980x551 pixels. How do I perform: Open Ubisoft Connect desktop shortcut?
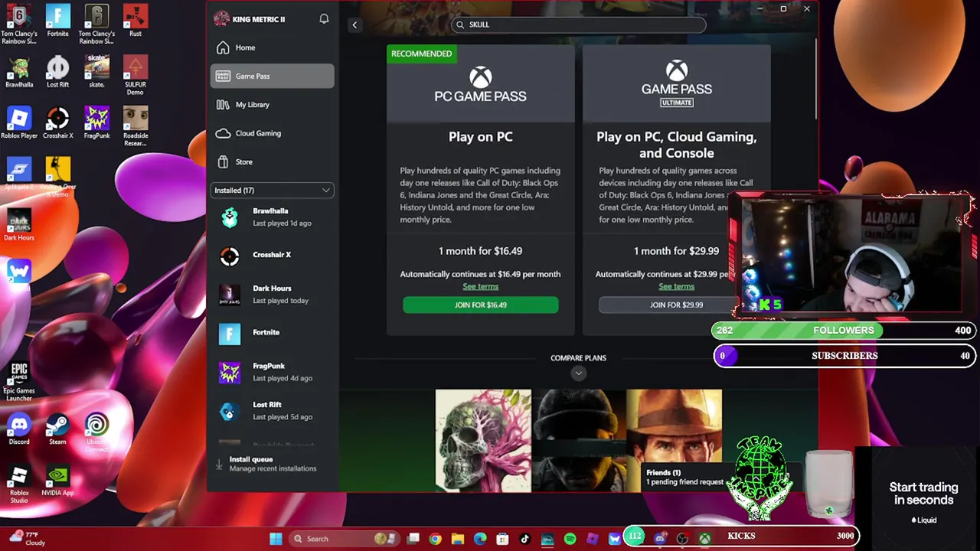(96, 431)
